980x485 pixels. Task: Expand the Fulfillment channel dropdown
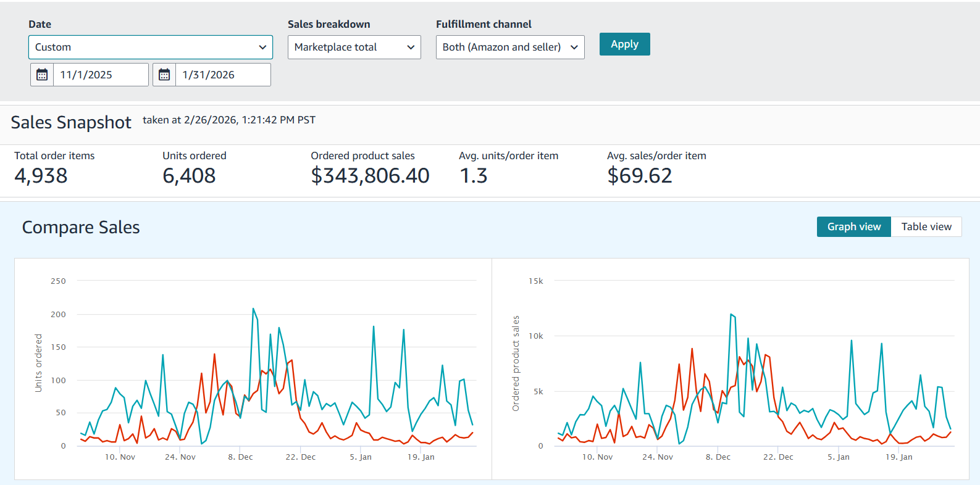click(509, 47)
